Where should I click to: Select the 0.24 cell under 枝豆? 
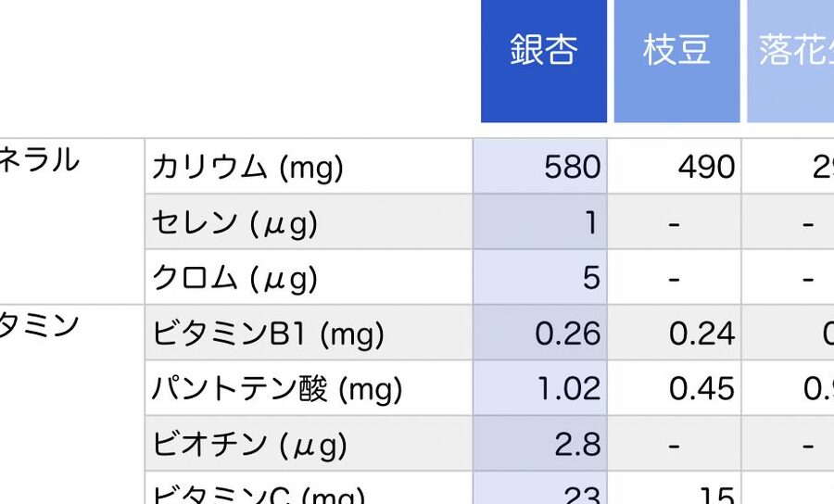point(701,334)
